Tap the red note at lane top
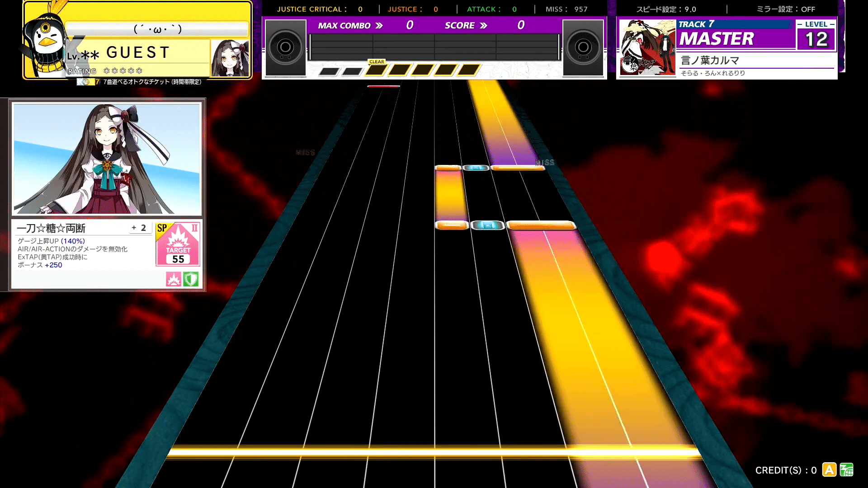Viewport: 868px width, 488px height. click(x=383, y=86)
